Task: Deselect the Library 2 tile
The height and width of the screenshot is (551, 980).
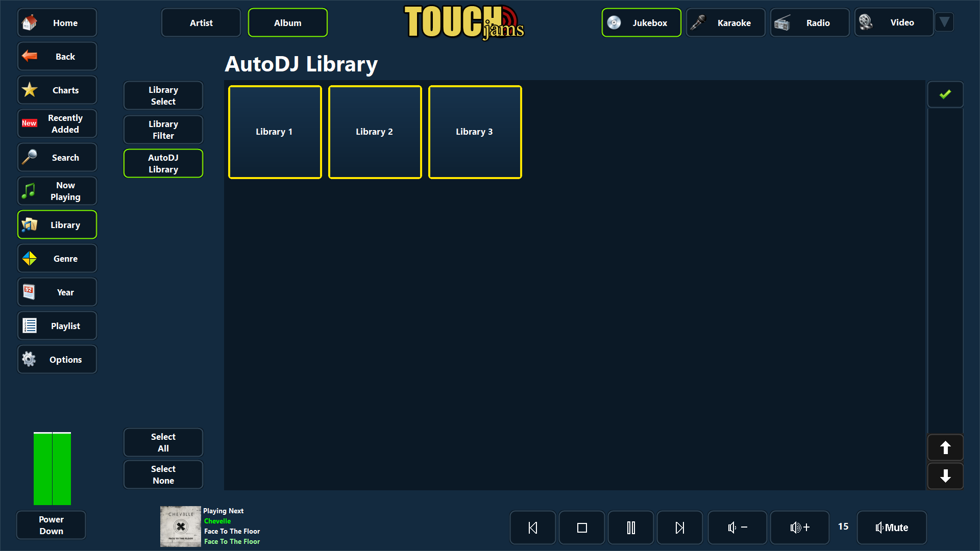Action: [x=375, y=132]
